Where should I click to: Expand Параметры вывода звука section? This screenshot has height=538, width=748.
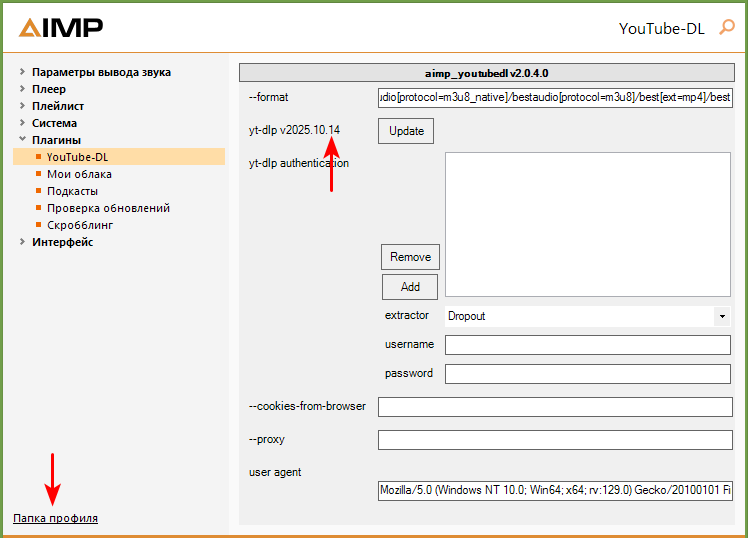[22, 72]
